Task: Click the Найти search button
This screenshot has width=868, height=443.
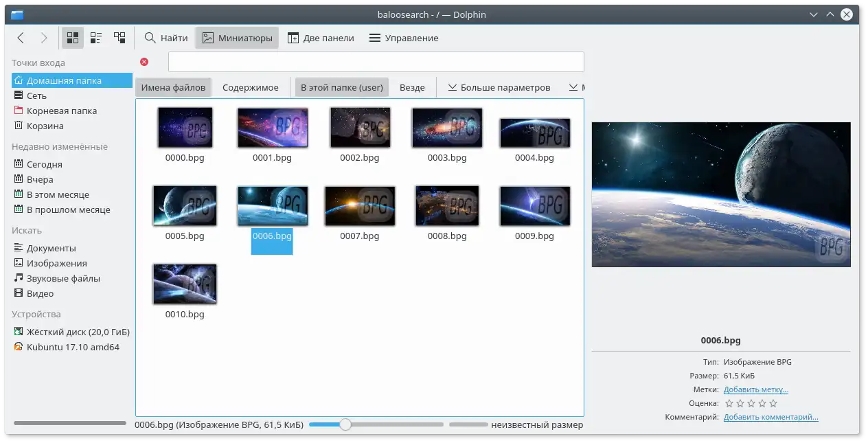Action: (x=166, y=38)
